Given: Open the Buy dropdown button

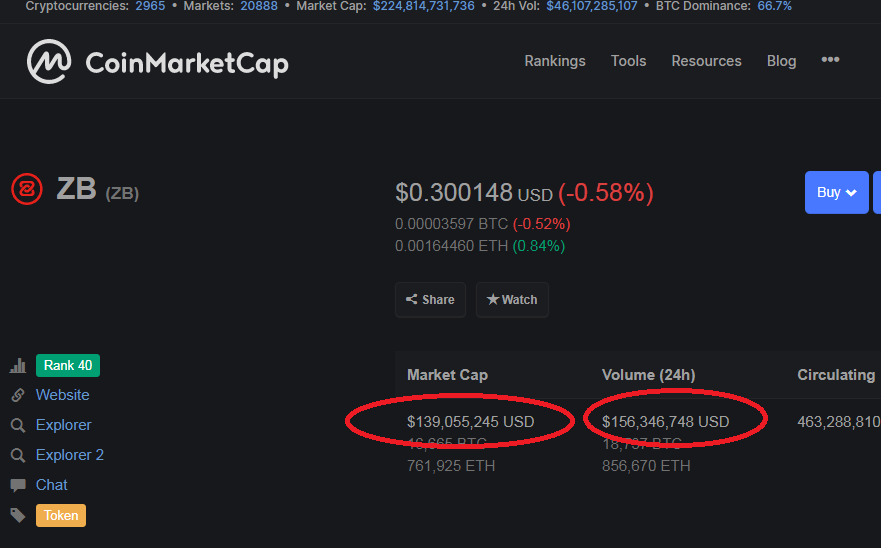Looking at the screenshot, I should tap(836, 193).
